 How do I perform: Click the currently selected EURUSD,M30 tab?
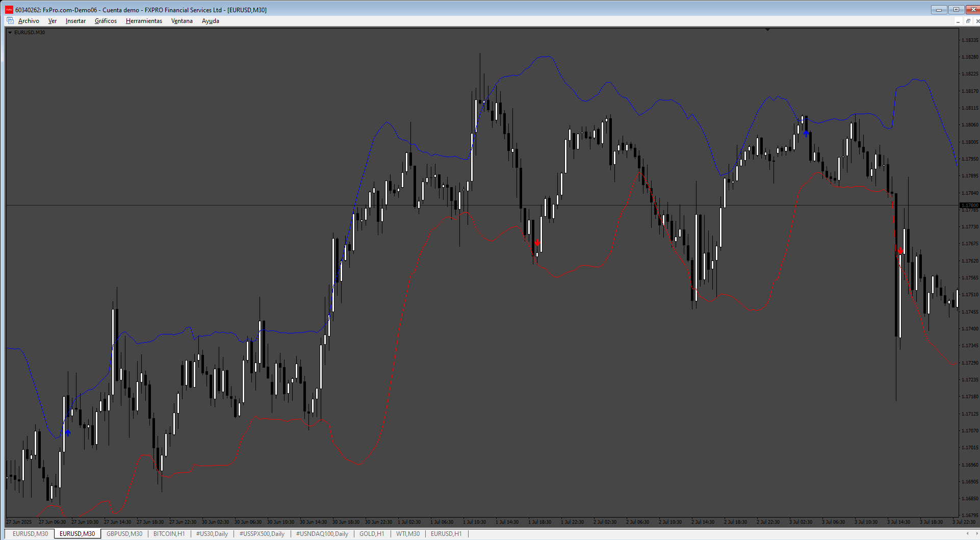click(x=77, y=534)
